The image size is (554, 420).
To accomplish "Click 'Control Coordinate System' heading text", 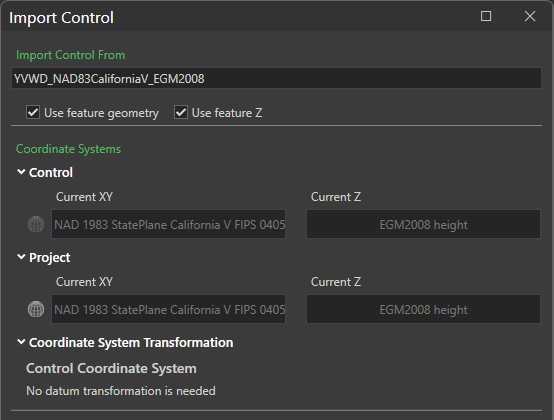I will pyautogui.click(x=111, y=368).
